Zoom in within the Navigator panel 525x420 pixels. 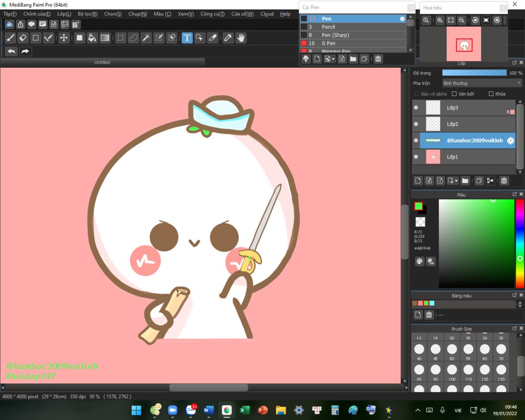pyautogui.click(x=439, y=20)
